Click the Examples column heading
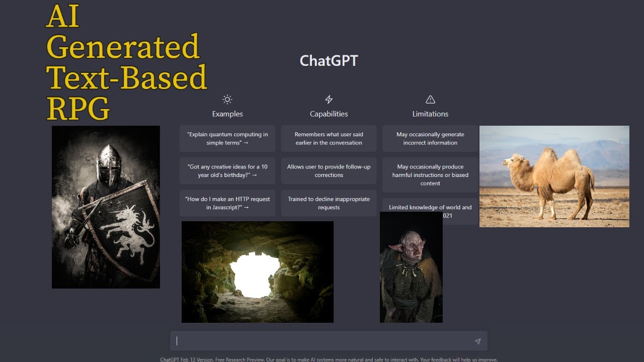The image size is (644, 362). coord(227,114)
